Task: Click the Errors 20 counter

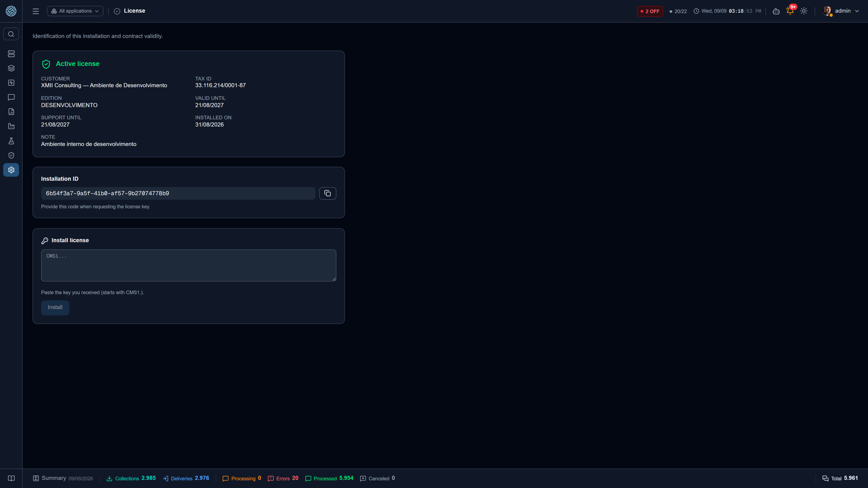Action: point(283,478)
